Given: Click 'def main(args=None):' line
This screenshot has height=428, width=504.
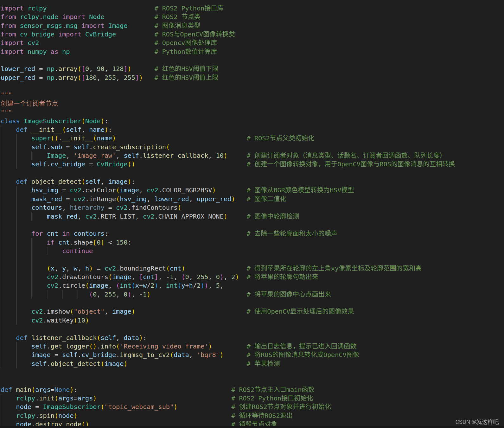Looking at the screenshot, I should tap(39, 390).
